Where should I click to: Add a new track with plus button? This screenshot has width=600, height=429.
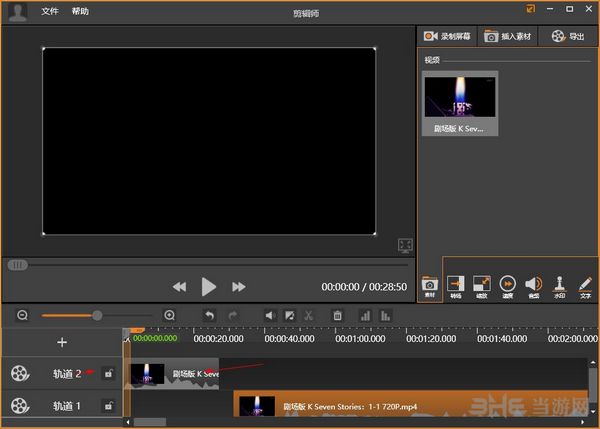point(62,342)
